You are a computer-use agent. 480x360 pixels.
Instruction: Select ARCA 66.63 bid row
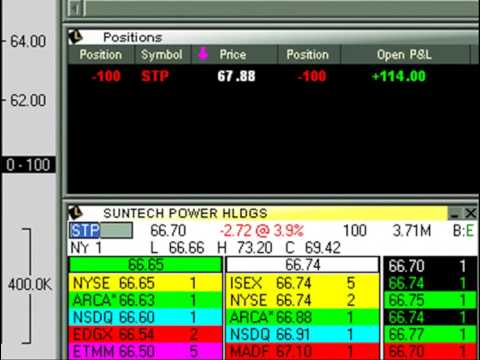click(x=145, y=301)
